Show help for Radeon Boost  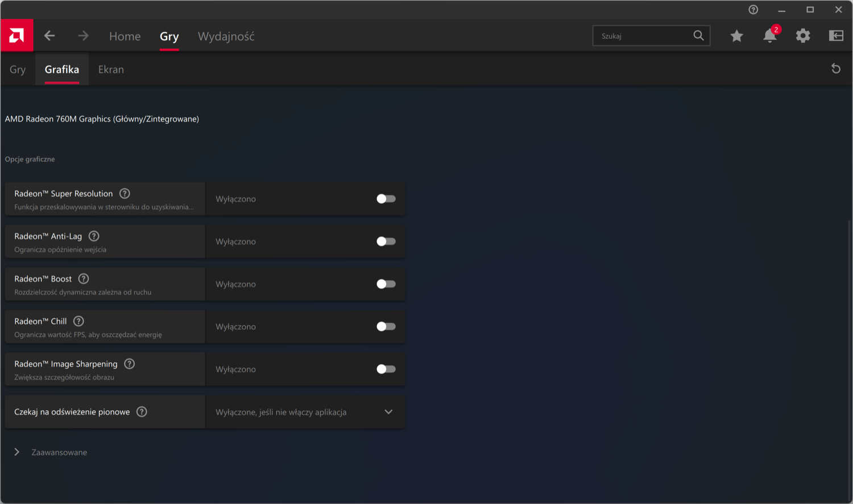[x=84, y=279]
